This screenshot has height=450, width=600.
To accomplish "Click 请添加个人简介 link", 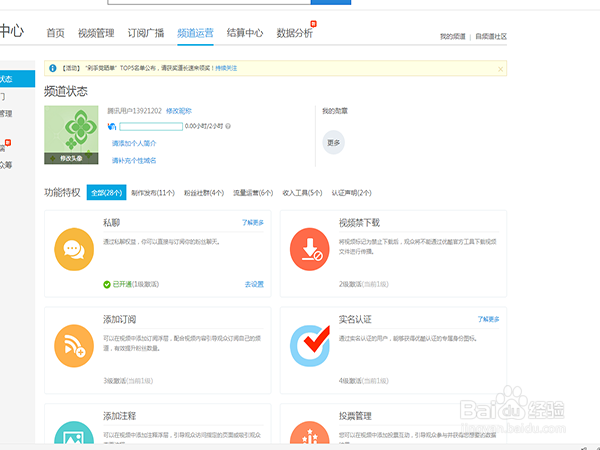I will point(134,143).
